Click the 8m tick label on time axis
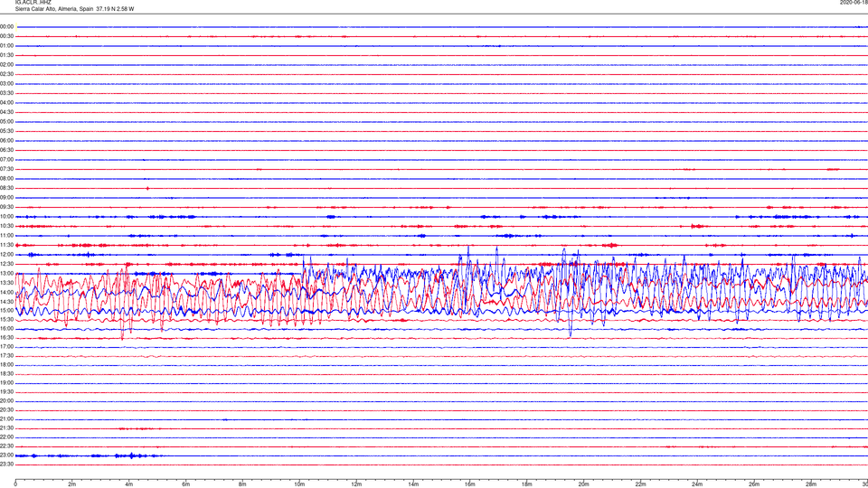Image resolution: width=868 pixels, height=488 pixels. (242, 484)
